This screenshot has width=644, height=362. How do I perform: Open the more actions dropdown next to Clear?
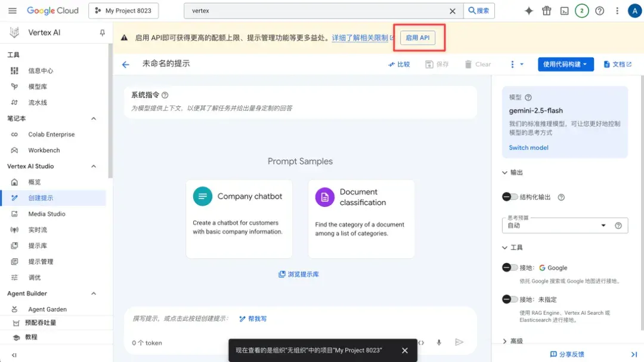pos(516,64)
